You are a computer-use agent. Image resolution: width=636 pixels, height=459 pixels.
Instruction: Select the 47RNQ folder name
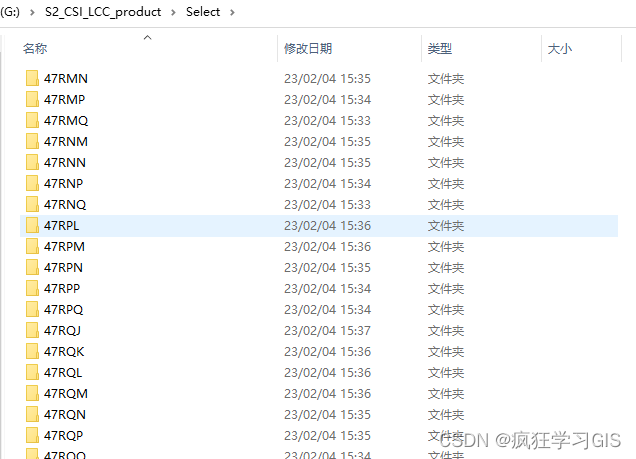[65, 205]
